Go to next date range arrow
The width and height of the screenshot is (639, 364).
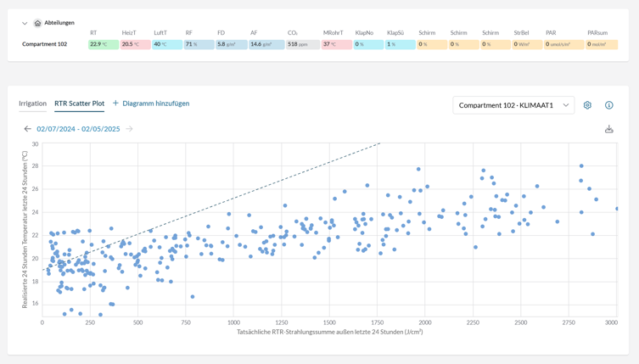(x=129, y=129)
